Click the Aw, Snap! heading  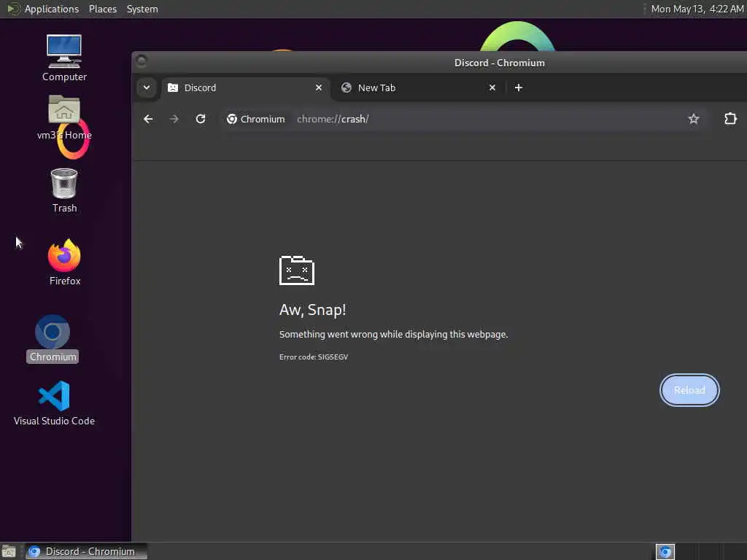pos(312,310)
